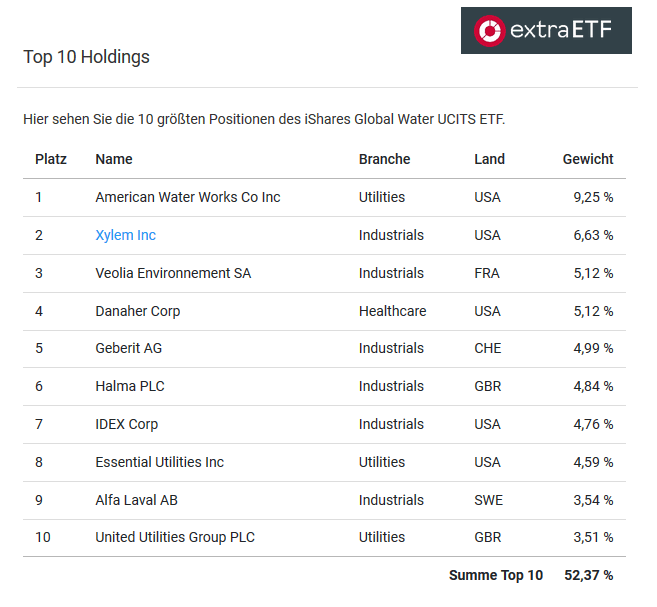Image resolution: width=657 pixels, height=607 pixels.
Task: Click Veolia's 5,12 % weight
Action: point(593,273)
